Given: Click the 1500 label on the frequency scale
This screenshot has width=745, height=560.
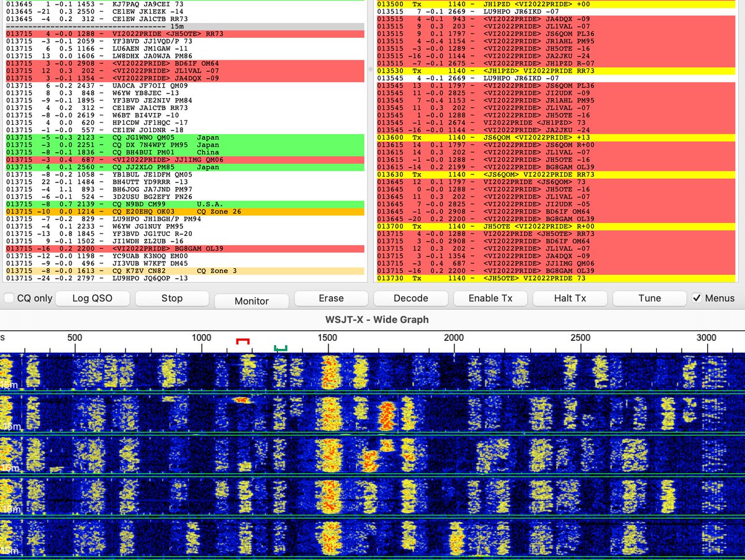Looking at the screenshot, I should 327,338.
